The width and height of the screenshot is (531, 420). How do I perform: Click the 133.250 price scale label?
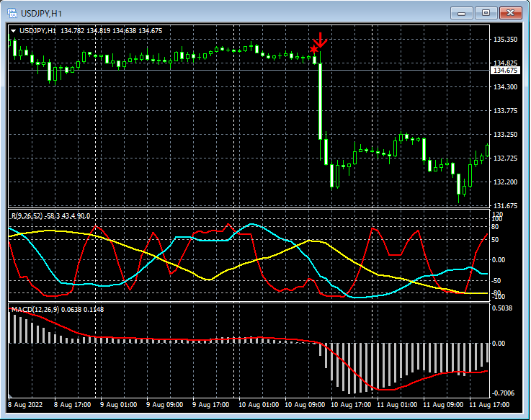coord(505,134)
